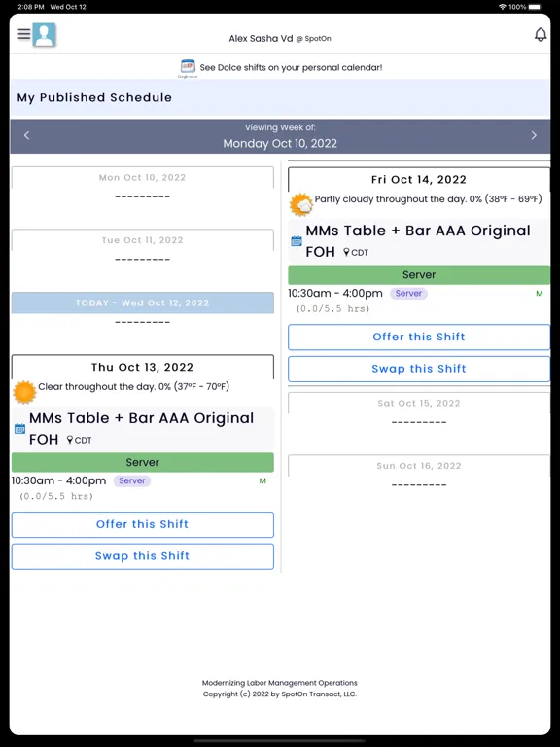Tap the battery indicator in status bar
The height and width of the screenshot is (747, 560).
[536, 7]
